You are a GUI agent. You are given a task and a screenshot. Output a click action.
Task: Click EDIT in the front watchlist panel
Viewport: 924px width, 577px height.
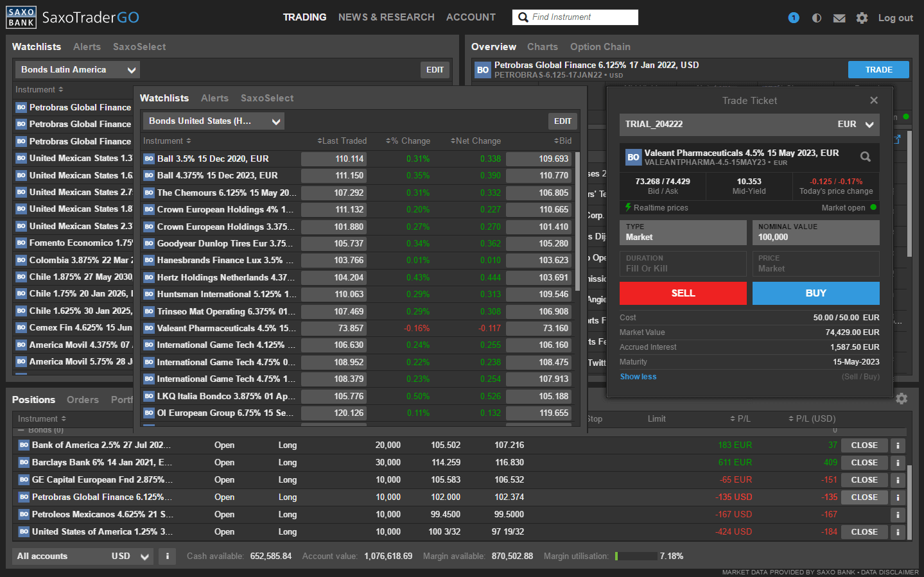tap(562, 121)
